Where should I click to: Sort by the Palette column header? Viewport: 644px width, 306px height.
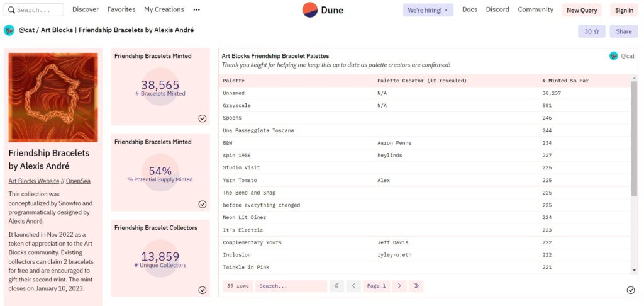(x=233, y=81)
